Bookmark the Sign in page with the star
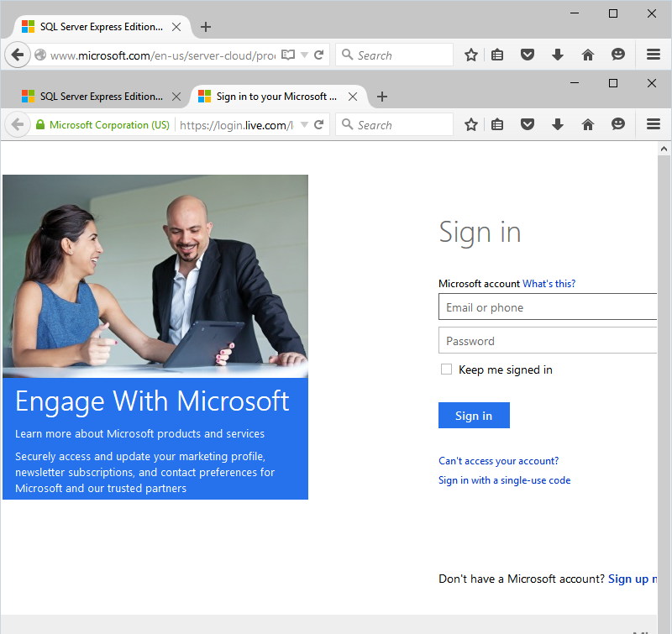The height and width of the screenshot is (634, 672). pyautogui.click(x=471, y=124)
